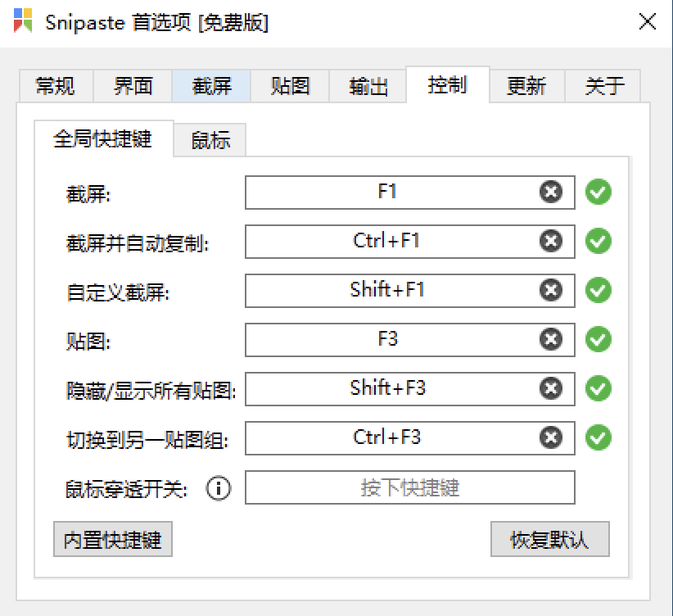
Task: Focus the 截屏 hotkey field showing F1
Action: pos(410,192)
